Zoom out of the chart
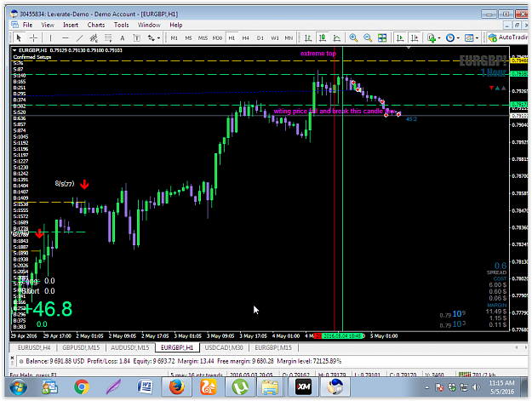Image resolution: width=532 pixels, height=401 pixels. click(x=368, y=37)
